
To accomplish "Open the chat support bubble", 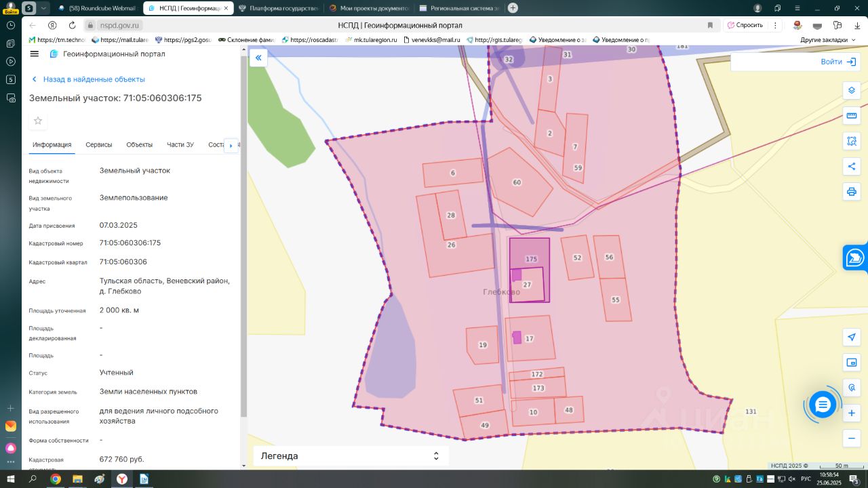I will tap(823, 405).
